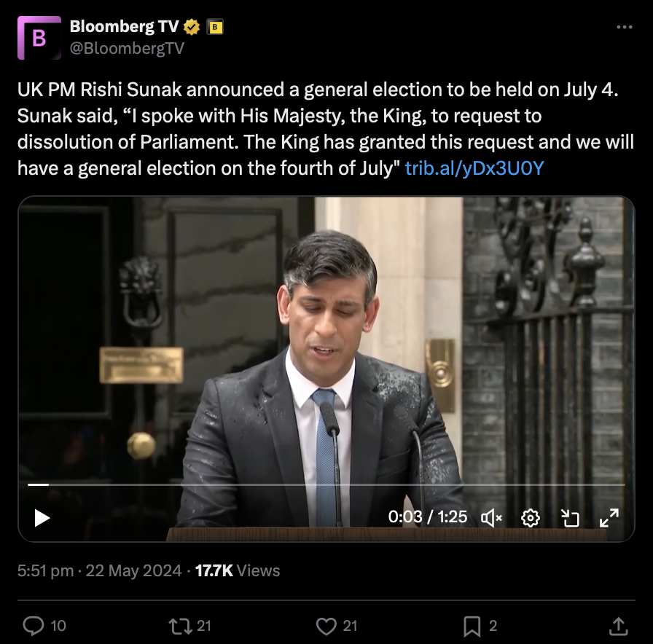The image size is (653, 644).
Task: Open Bloomberg TV profile name
Action: pos(124,27)
